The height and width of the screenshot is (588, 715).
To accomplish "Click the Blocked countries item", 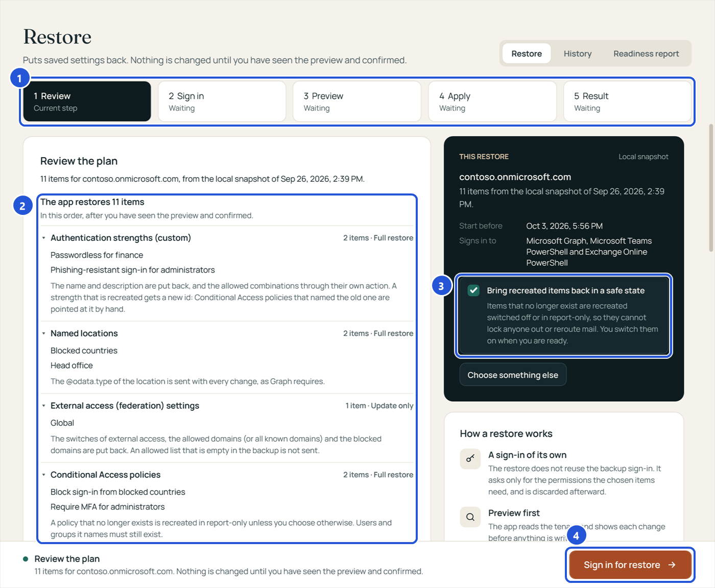I will point(84,351).
